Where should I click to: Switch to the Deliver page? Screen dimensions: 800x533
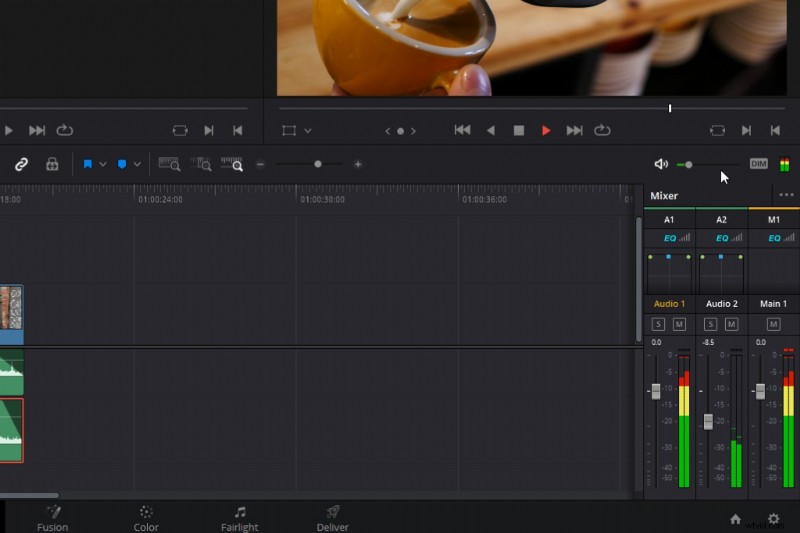pyautogui.click(x=333, y=519)
